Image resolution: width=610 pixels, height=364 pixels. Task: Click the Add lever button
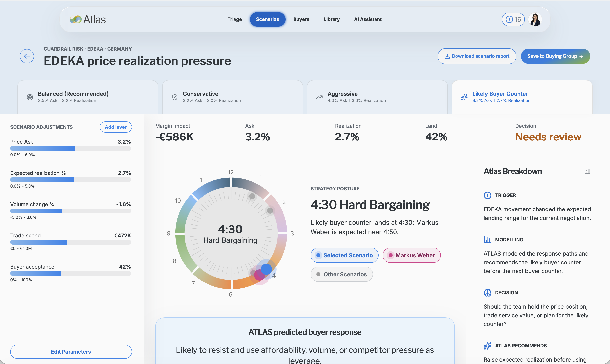click(x=116, y=127)
